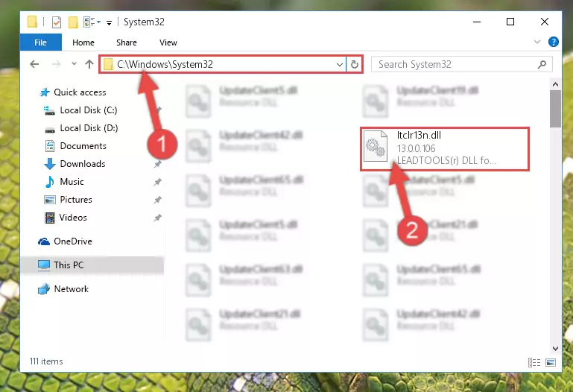
Task: Select OneDrive in navigation pane
Action: pos(73,241)
